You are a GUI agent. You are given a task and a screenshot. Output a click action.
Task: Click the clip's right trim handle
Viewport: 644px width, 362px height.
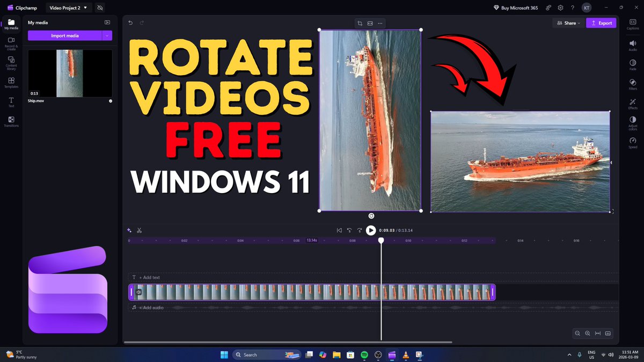493,292
